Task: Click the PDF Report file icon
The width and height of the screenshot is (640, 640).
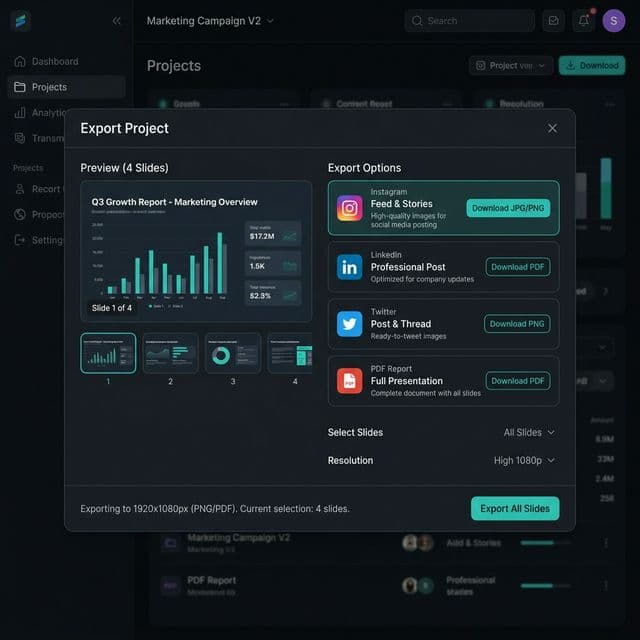Action: tap(349, 381)
